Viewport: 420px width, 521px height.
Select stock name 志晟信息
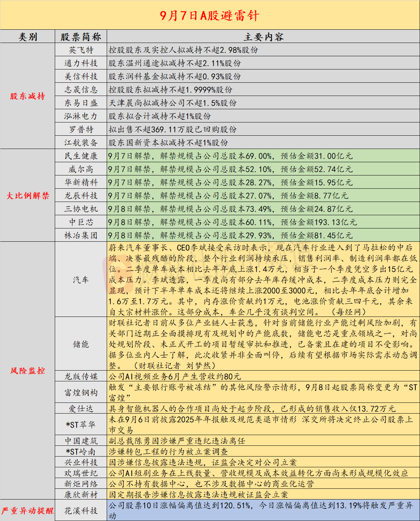pos(81,90)
